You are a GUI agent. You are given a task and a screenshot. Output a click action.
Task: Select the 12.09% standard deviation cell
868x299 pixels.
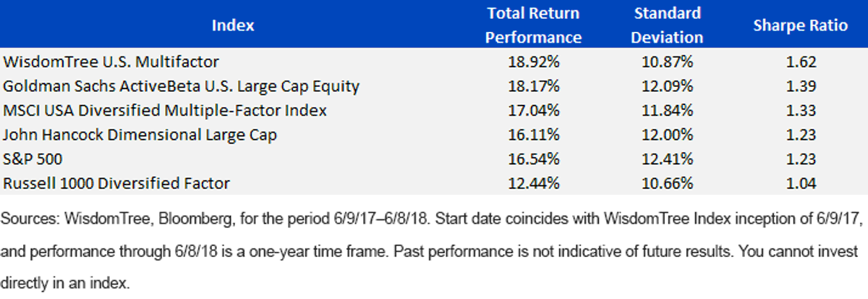667,86
